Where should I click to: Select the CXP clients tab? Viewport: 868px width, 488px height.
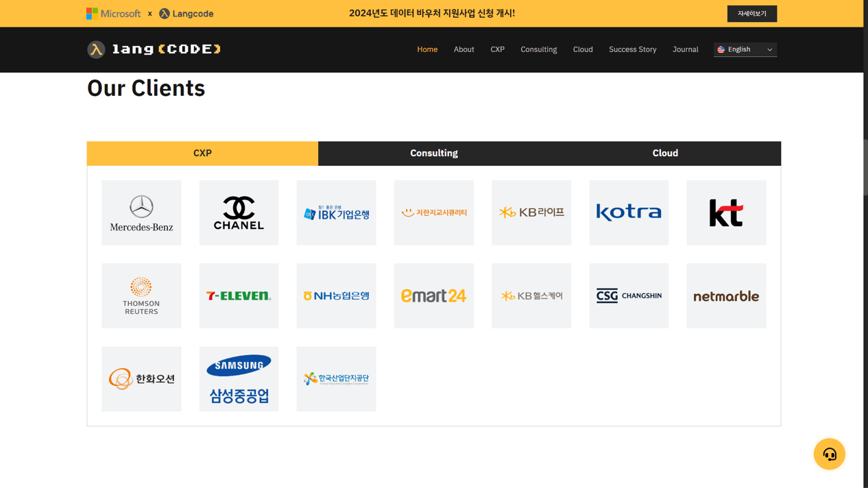tap(202, 154)
